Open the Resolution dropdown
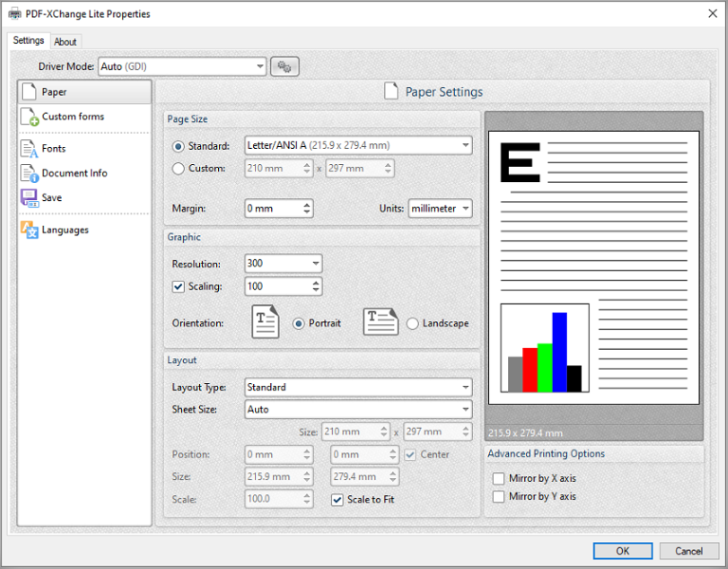Image resolution: width=728 pixels, height=569 pixels. 283,264
